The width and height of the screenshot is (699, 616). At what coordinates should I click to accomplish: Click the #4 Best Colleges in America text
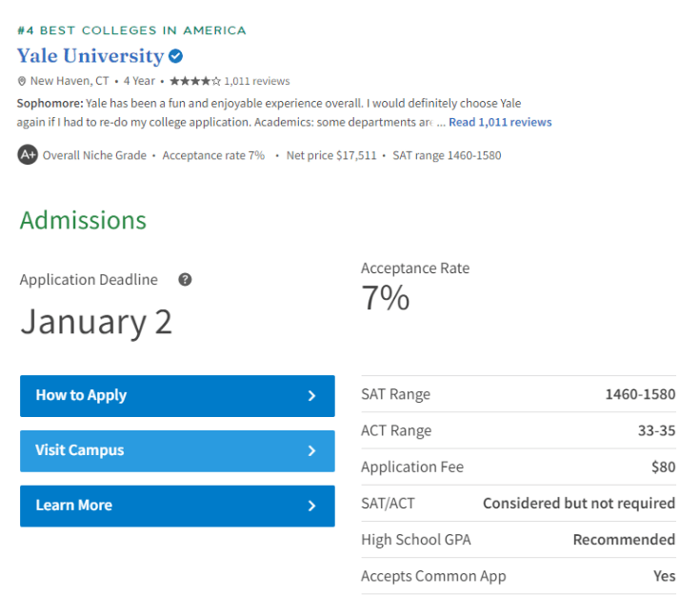pos(131,30)
